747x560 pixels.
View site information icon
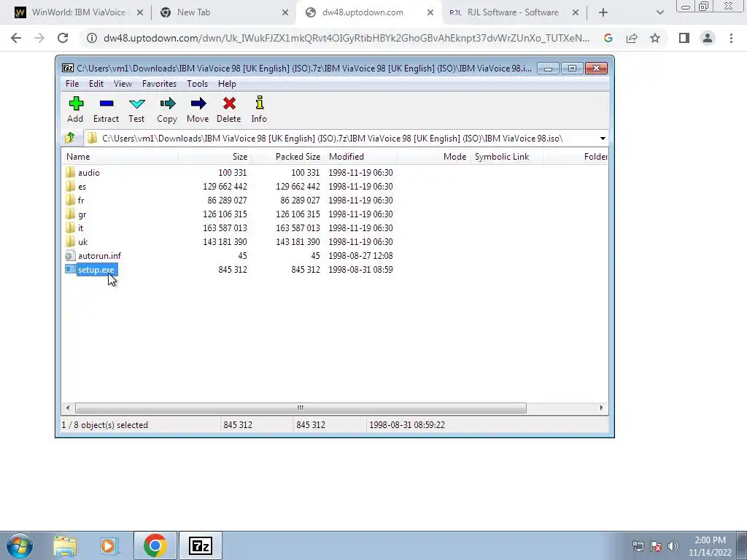point(92,38)
